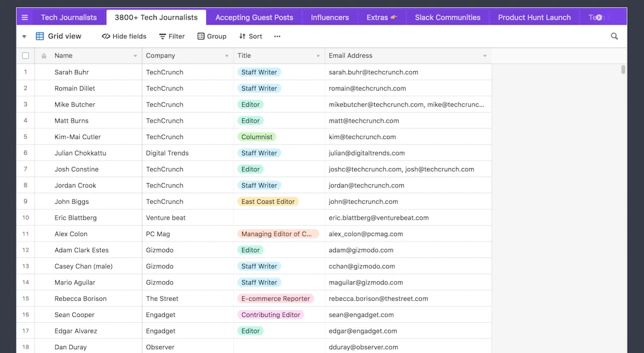Click email julian@digitaltrends.com
Image resolution: width=644 pixels, height=353 pixels.
click(x=367, y=153)
